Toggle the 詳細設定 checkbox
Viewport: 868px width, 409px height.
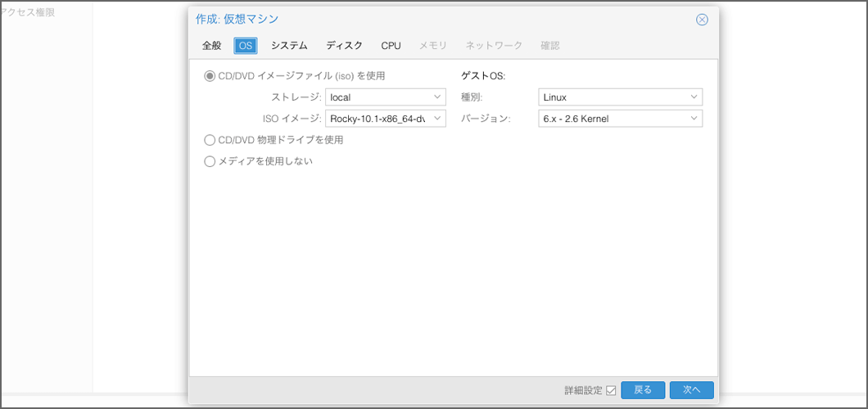(611, 390)
